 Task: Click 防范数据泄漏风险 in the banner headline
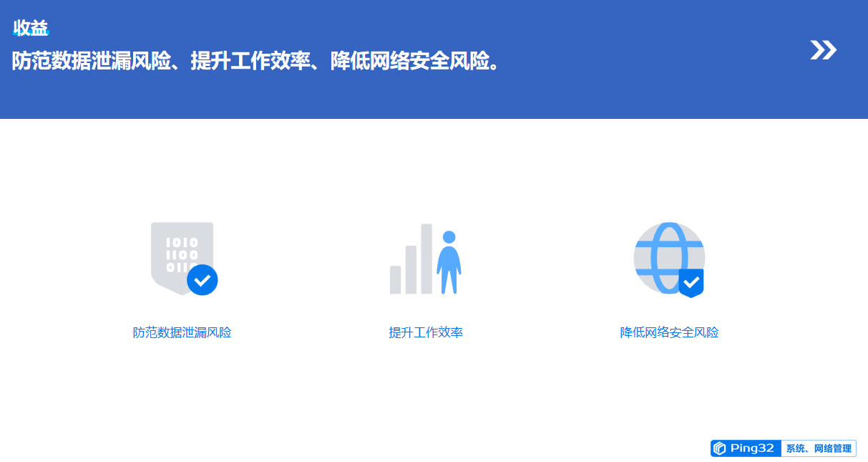(92, 61)
